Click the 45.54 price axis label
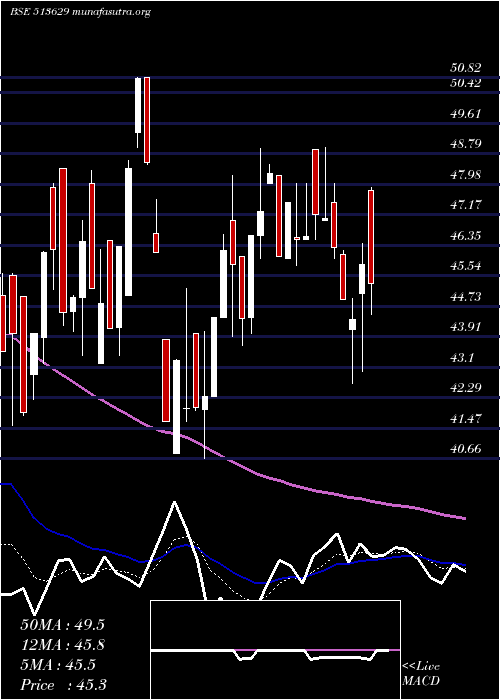The image size is (500, 700). [466, 266]
